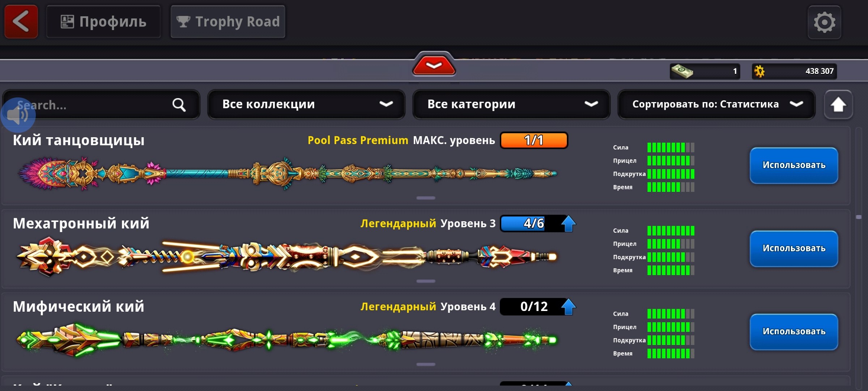Click the 4/6 upgrade progress bar
The image size is (868, 391).
coord(534,223)
